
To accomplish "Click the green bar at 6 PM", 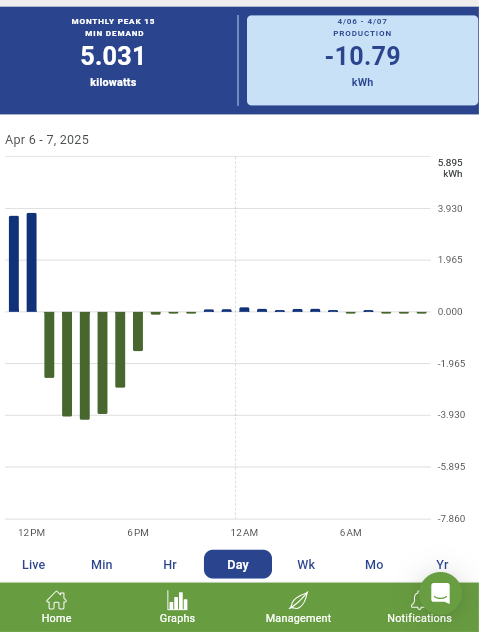I will (x=138, y=331).
